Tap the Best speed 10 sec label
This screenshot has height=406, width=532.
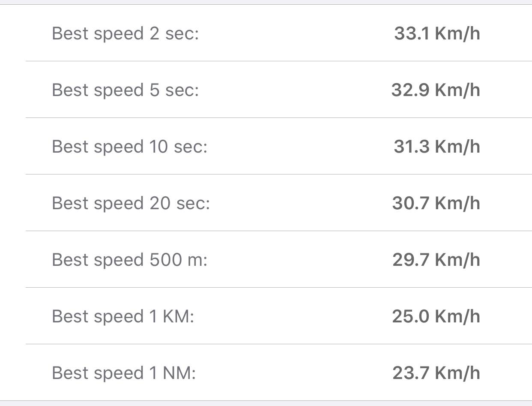129,147
